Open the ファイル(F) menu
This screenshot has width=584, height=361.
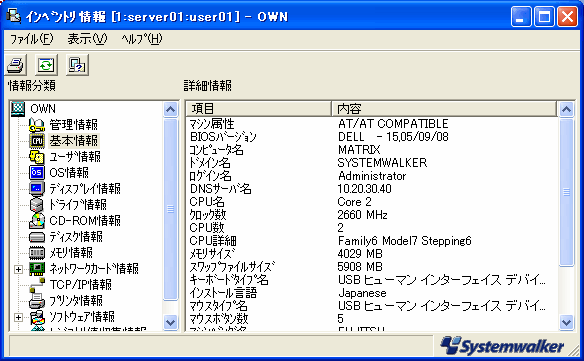tap(31, 39)
